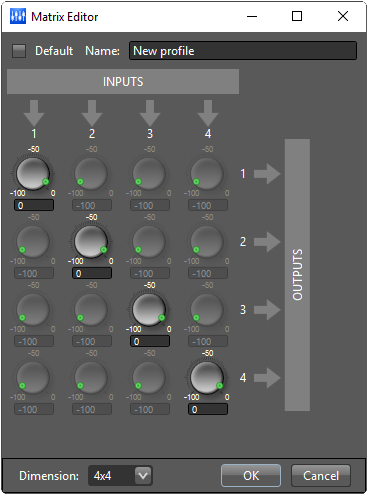Click the knob for input 3 output 1

coord(149,174)
